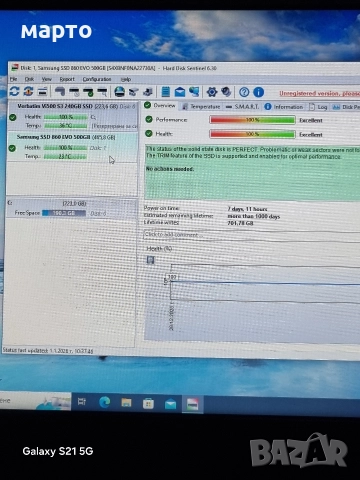Click the Performance 100% gradient bar

coord(252,120)
